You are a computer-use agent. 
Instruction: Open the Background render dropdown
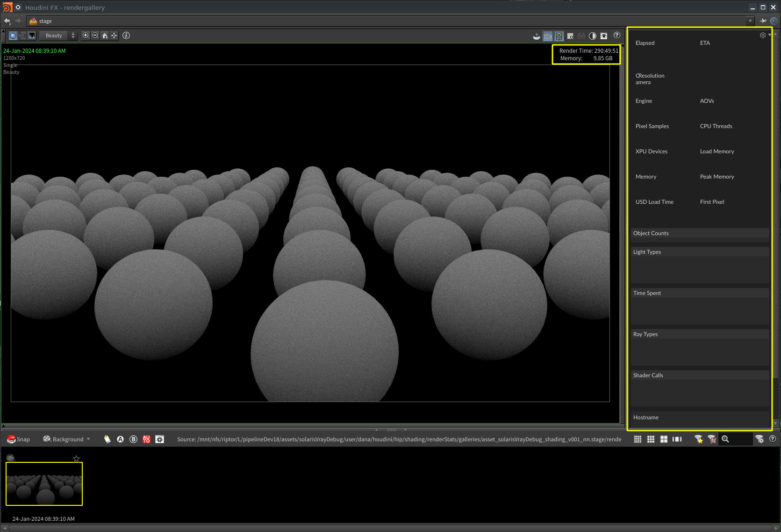pyautogui.click(x=67, y=439)
